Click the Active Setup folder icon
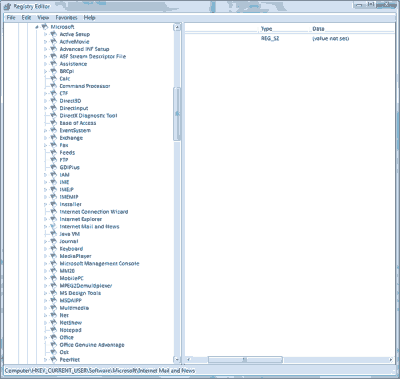 pos(53,34)
